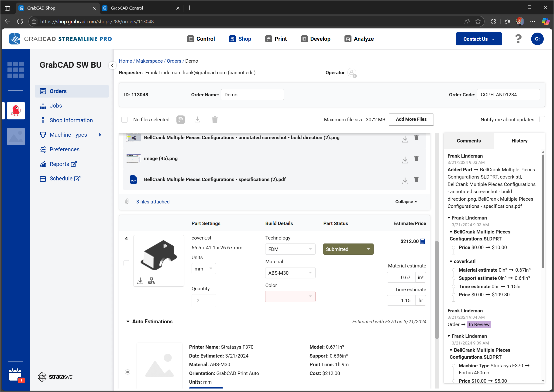Enable Notify me about updates checkbox

click(x=542, y=119)
